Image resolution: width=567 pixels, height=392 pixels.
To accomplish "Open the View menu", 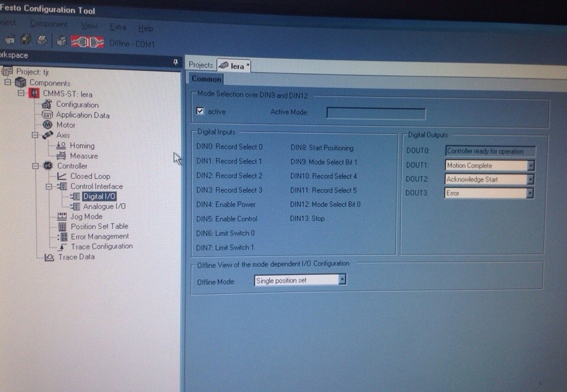I will tap(89, 25).
